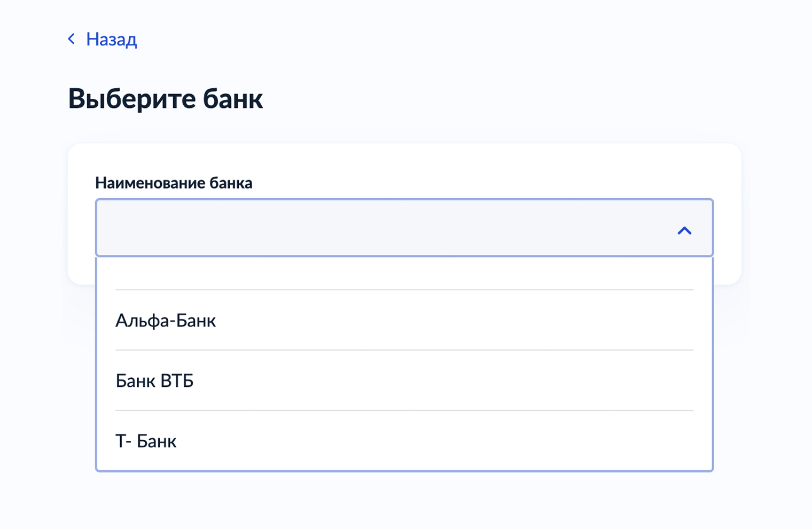Screen dimensions: 812x529
Task: Click the divider between Альфа-Банк and Банк ВТБ
Action: coord(404,350)
